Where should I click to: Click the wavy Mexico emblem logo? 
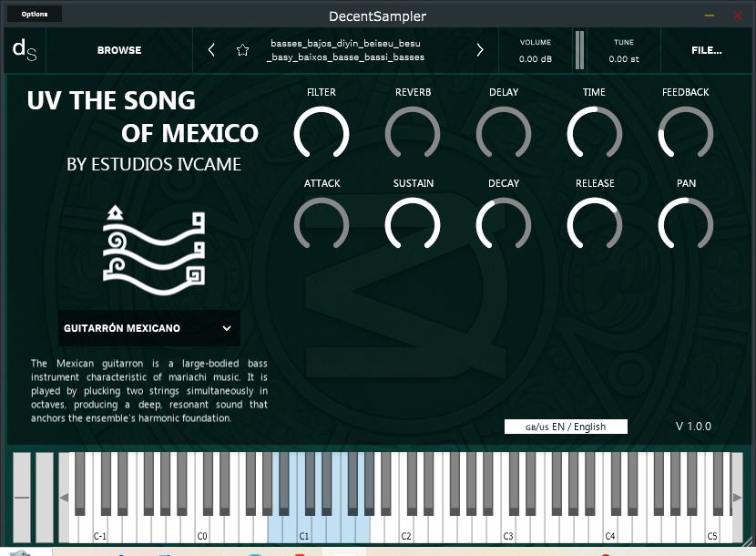pyautogui.click(x=154, y=251)
